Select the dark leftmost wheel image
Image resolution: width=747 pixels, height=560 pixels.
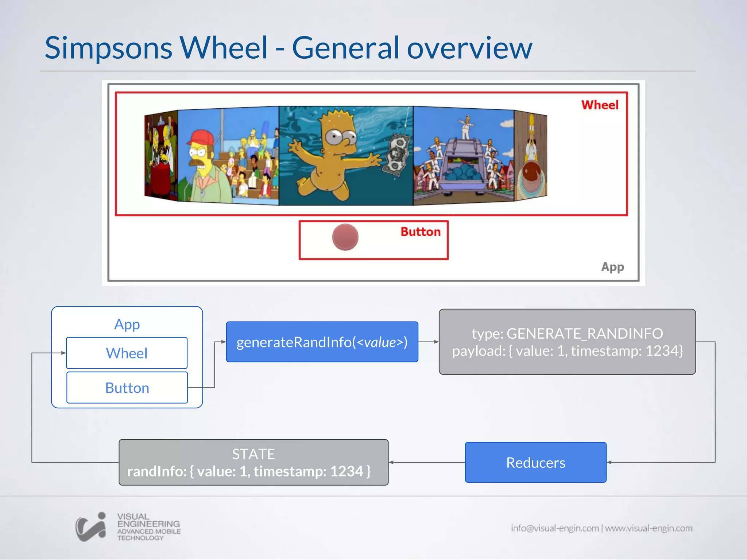click(161, 156)
